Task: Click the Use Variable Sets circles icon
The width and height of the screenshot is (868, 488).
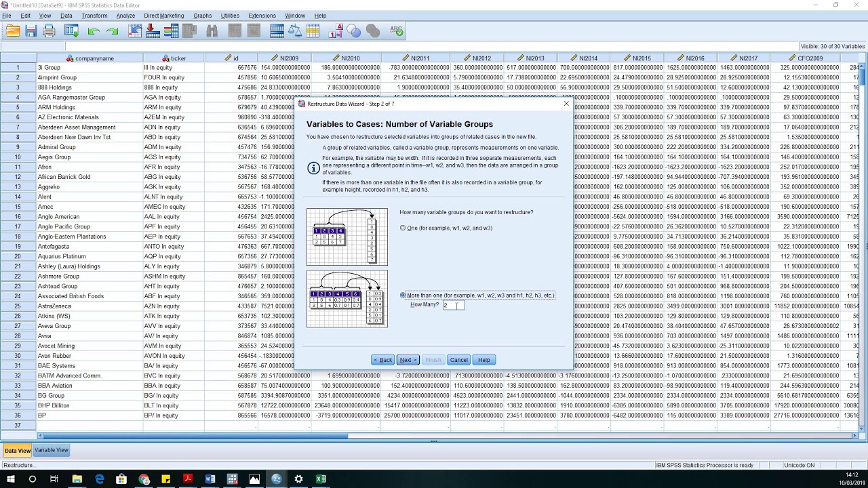Action: point(354,30)
